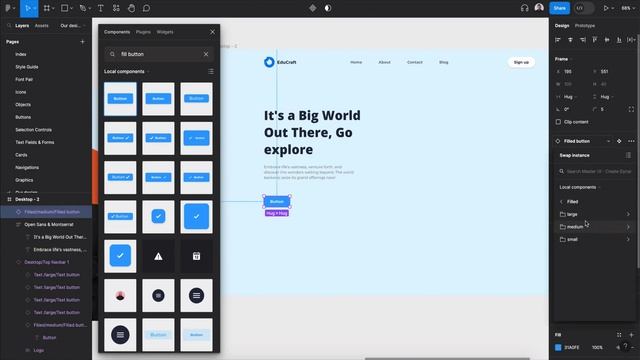
Task: Click the blue fill color swatch
Action: coord(558,347)
